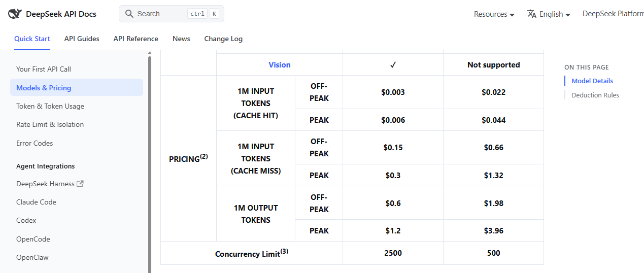Click the Agent Integrations section heading
Screen dimensions: 644x273
[45, 166]
